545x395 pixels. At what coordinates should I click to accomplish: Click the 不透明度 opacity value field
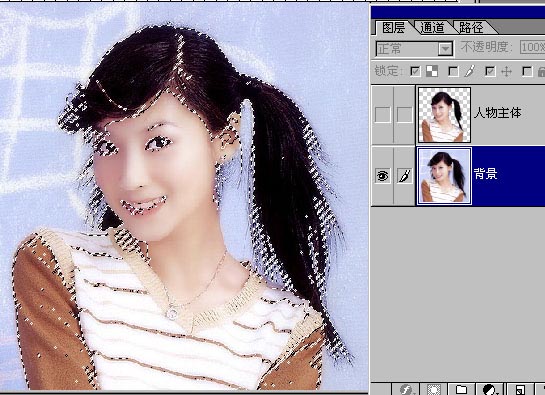pos(532,47)
